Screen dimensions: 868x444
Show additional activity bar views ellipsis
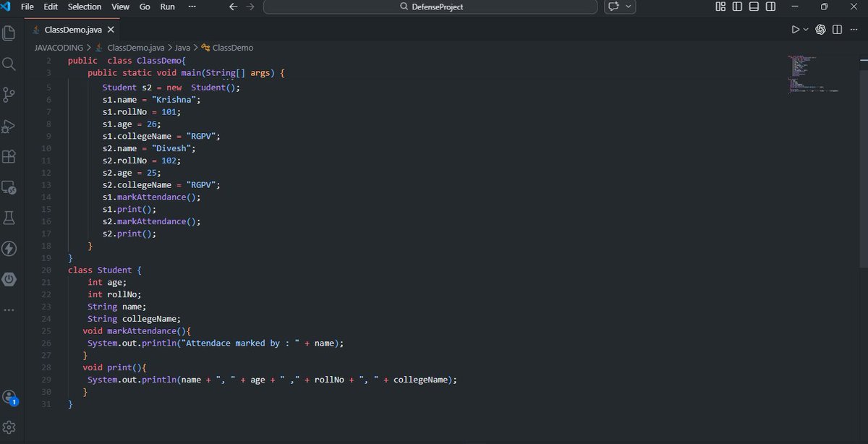pyautogui.click(x=9, y=309)
